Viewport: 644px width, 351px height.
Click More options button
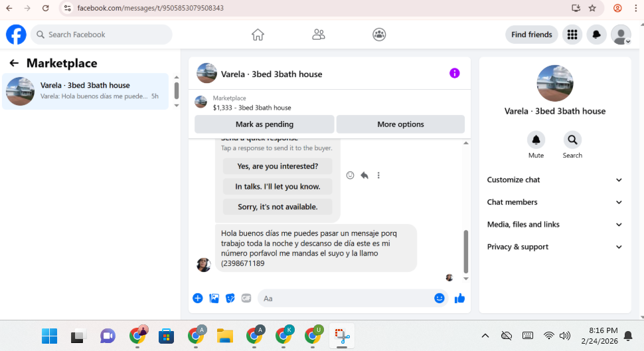(x=400, y=124)
